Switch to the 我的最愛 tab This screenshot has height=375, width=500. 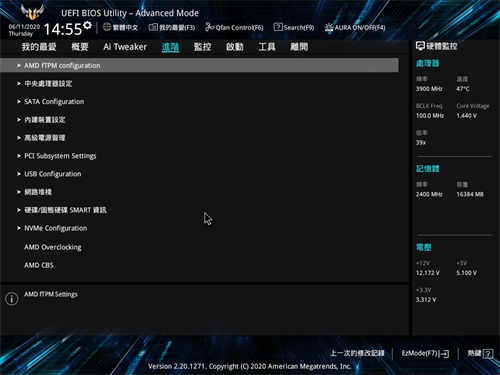[39, 47]
